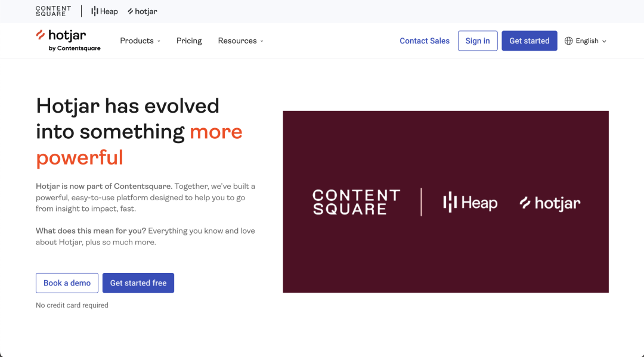Follow the Contact Sales link
This screenshot has height=357, width=644.
(425, 41)
